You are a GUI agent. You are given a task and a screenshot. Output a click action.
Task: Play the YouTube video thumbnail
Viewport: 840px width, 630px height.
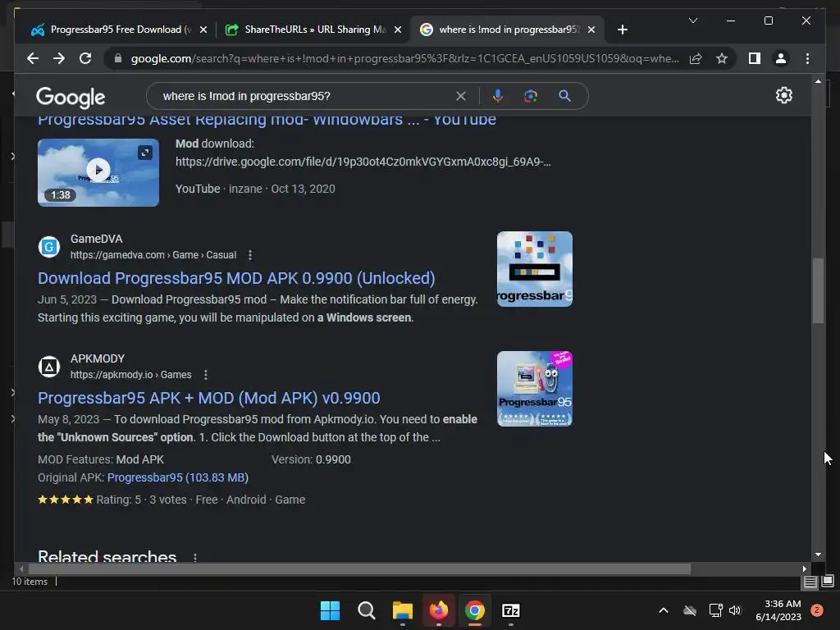(98, 171)
